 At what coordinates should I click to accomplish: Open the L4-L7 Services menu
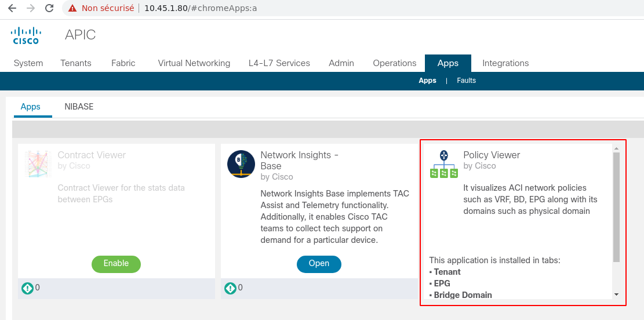(x=279, y=63)
